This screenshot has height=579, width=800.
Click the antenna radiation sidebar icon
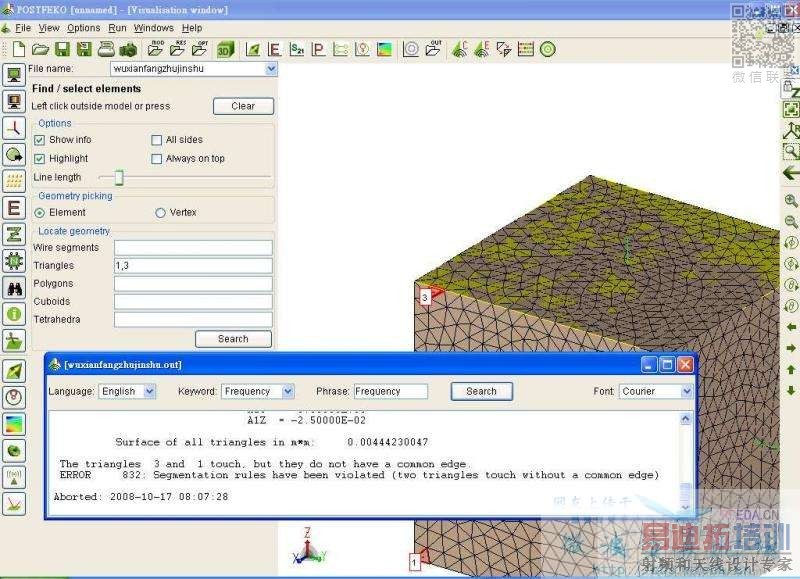point(14,477)
